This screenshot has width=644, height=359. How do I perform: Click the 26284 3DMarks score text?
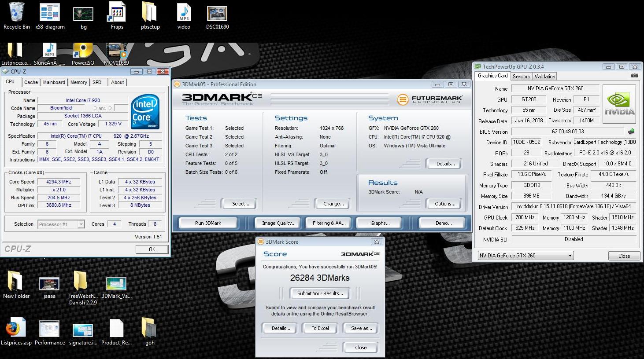pyautogui.click(x=320, y=278)
